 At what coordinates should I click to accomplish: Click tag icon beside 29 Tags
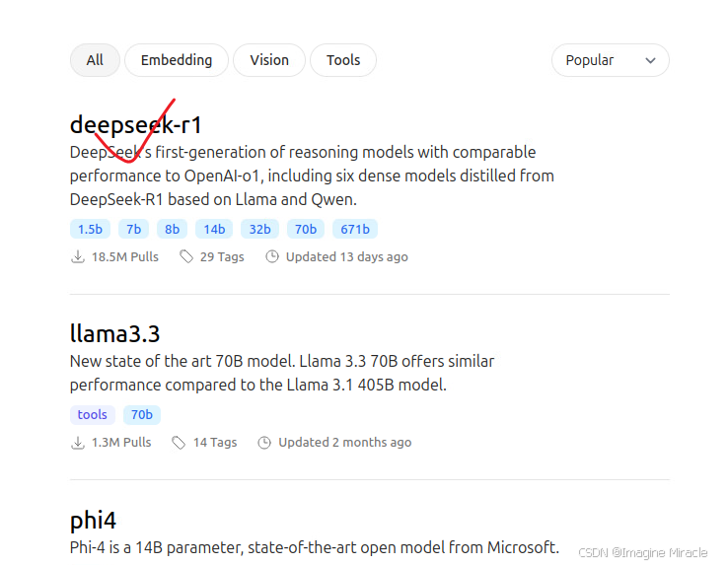186,256
